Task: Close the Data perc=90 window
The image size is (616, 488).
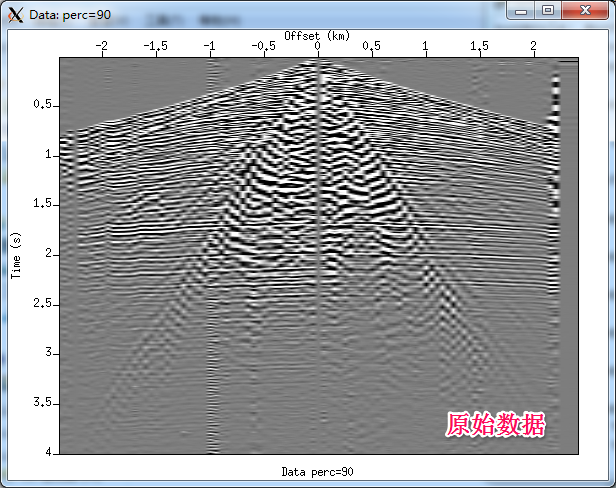Action: click(x=585, y=11)
